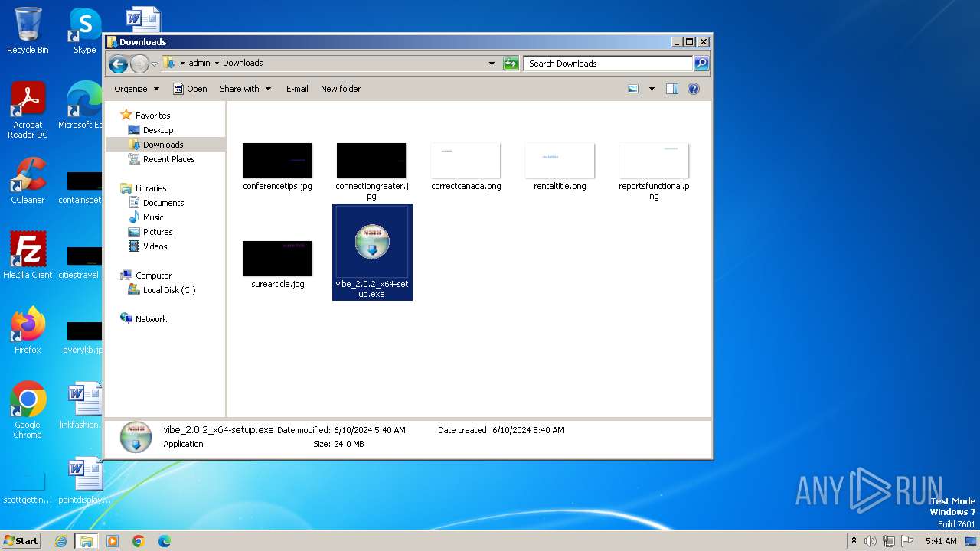Launch Google Chrome from the desktop
This screenshot has height=551, width=980.
pyautogui.click(x=28, y=410)
